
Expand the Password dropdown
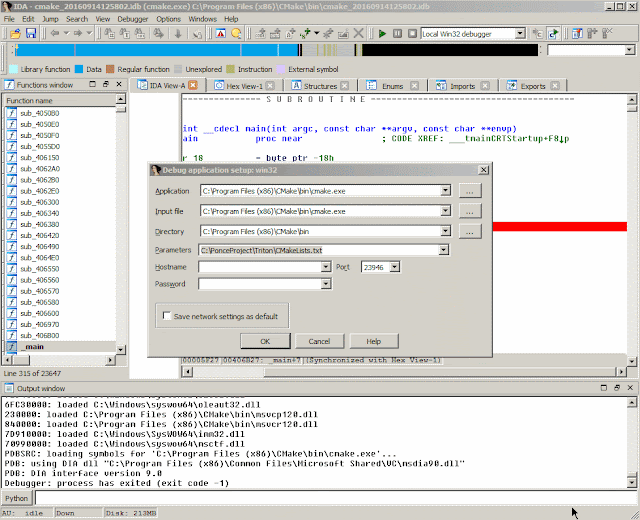coord(325,284)
